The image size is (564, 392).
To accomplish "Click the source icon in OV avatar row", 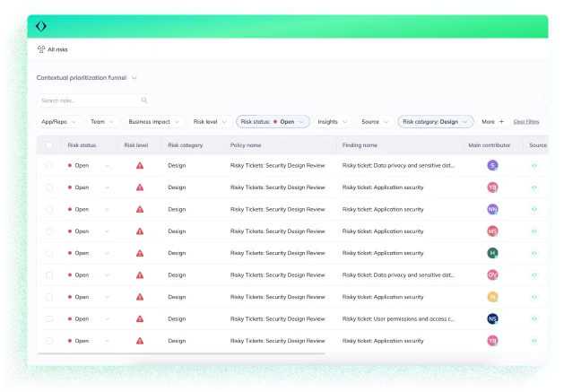I will click(x=534, y=275).
